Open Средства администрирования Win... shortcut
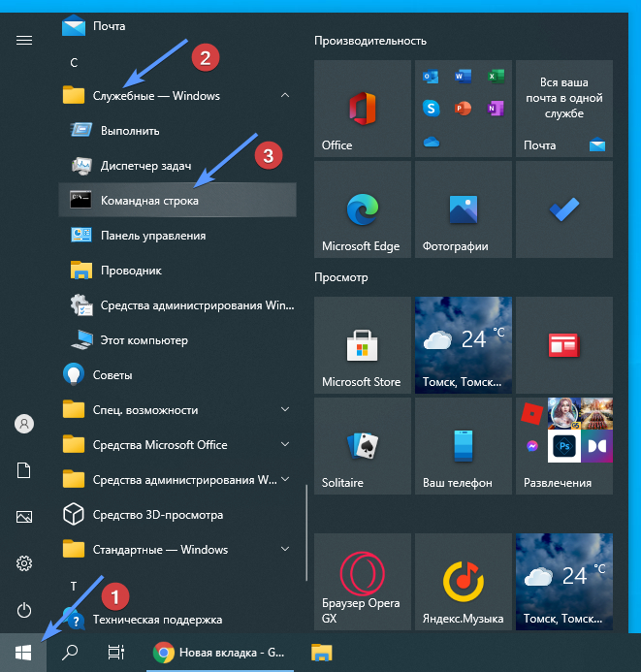This screenshot has width=641, height=672. pyautogui.click(x=177, y=305)
